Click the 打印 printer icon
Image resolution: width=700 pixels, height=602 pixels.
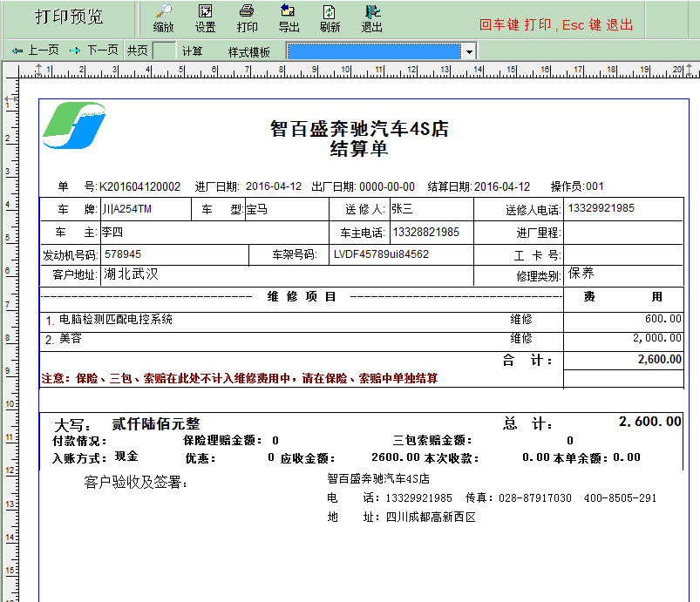247,10
